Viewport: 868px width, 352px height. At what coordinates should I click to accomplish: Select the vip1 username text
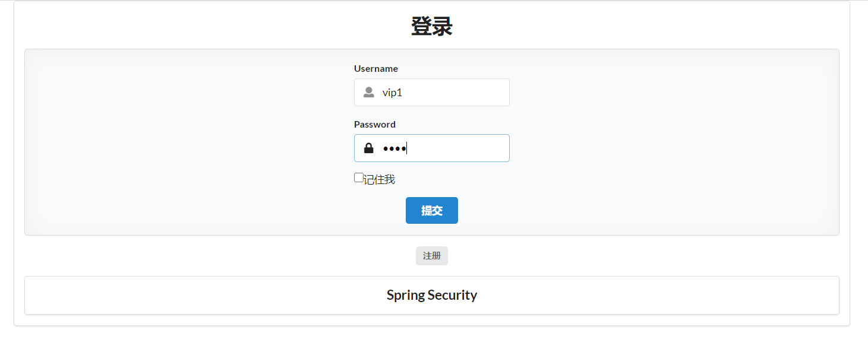(393, 92)
